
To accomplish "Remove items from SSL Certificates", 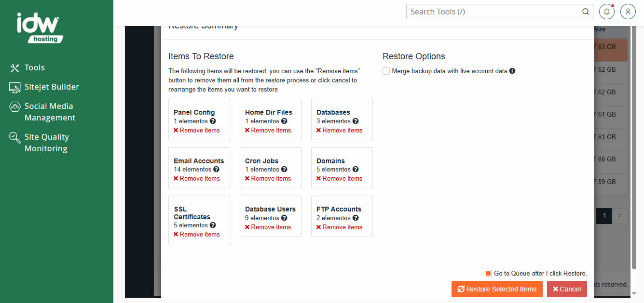I will pos(196,235).
